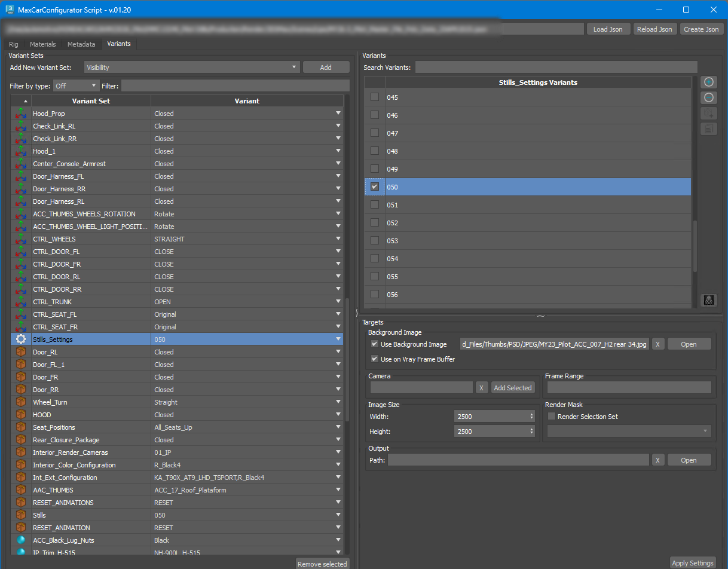Click the transform icon beside Check_Link_RL
This screenshot has height=569, width=728.
point(21,126)
